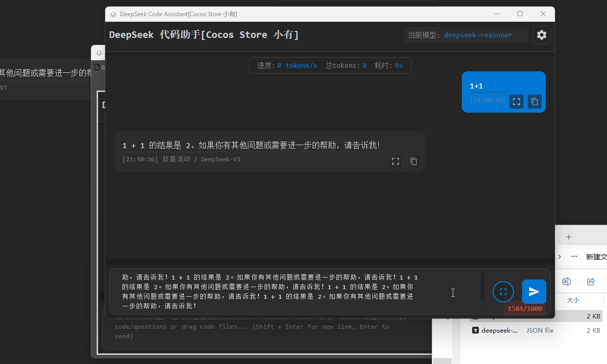Click the "总tokens: 0" stat
The image size is (607, 364).
tap(346, 66)
